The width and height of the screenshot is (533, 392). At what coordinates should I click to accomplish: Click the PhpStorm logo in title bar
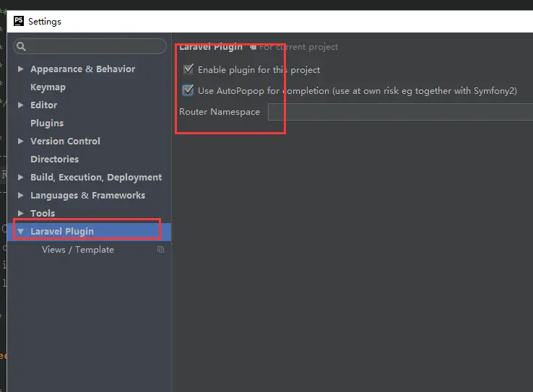[x=19, y=21]
